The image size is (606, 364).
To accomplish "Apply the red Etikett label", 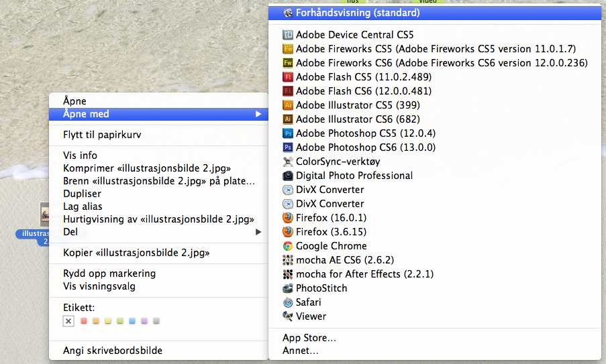I will (84, 321).
